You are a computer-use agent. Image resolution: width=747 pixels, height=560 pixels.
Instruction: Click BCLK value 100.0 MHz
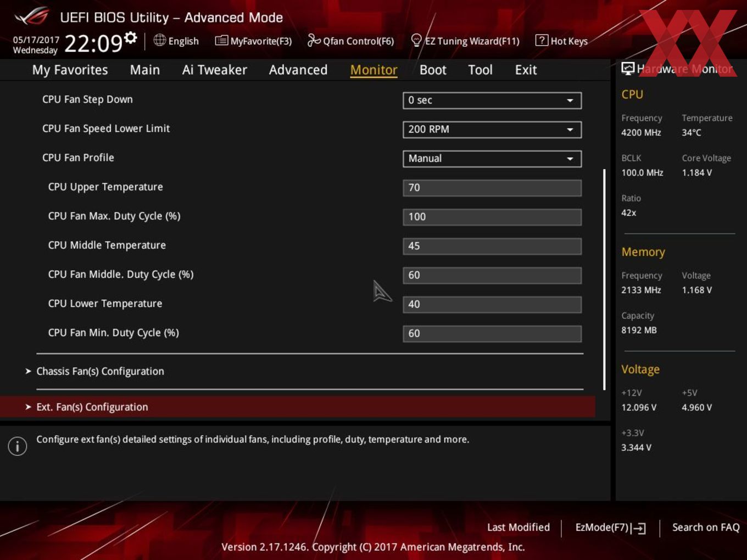(x=642, y=172)
